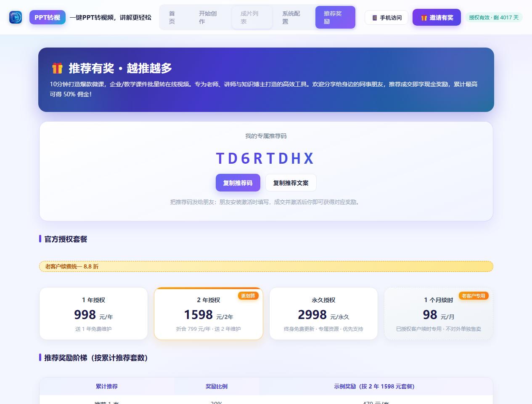Click the 一键PPT转视频 tagline text
The width and height of the screenshot is (532, 404).
tap(111, 17)
